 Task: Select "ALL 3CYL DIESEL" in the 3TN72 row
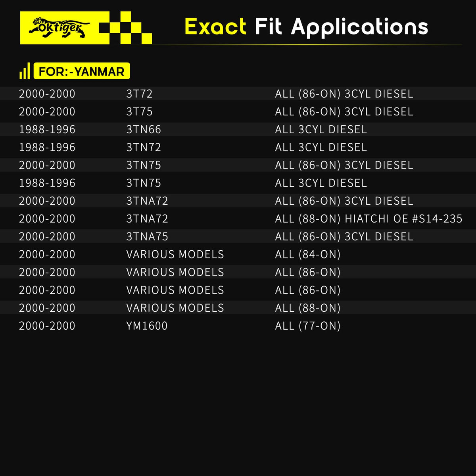[321, 147]
